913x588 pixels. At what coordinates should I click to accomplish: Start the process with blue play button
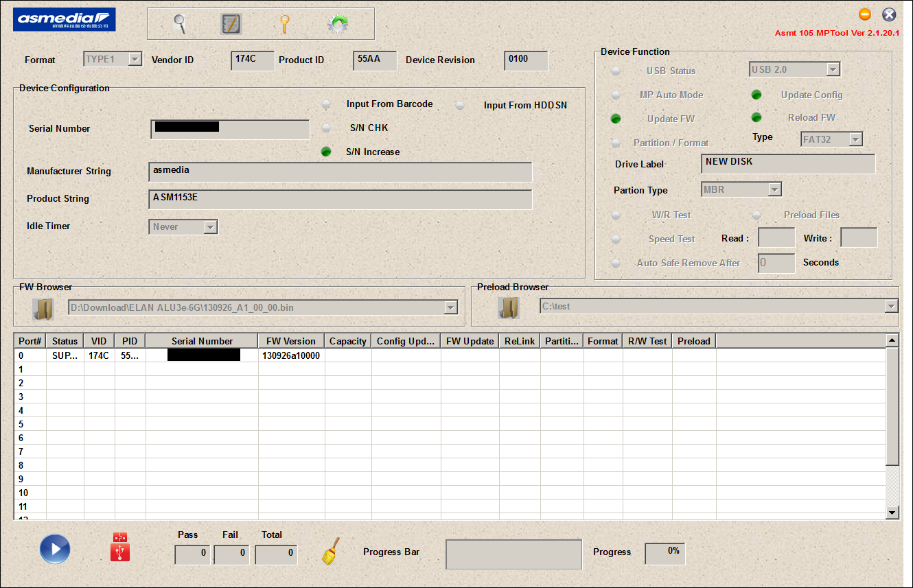(x=55, y=549)
